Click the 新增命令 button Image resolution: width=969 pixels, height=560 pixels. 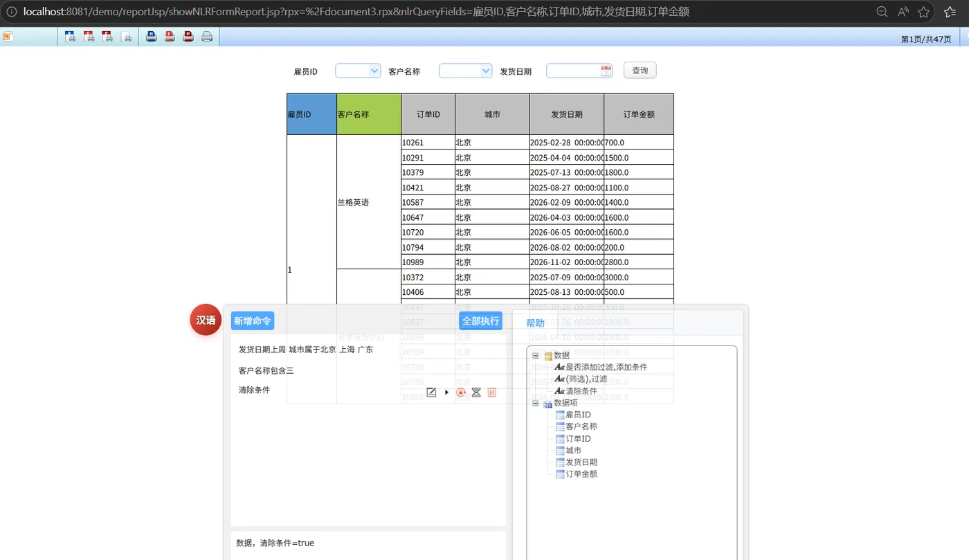(253, 320)
